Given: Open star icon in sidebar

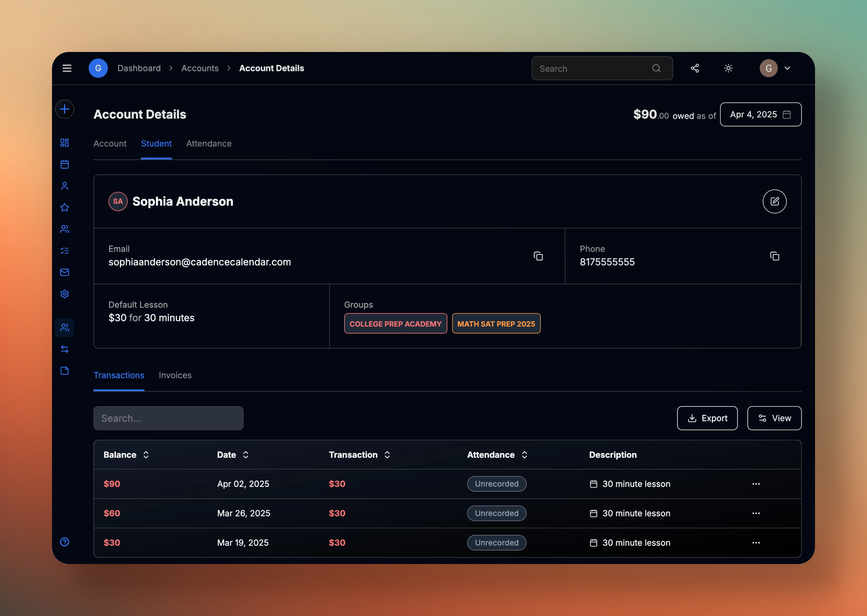Looking at the screenshot, I should 64,207.
